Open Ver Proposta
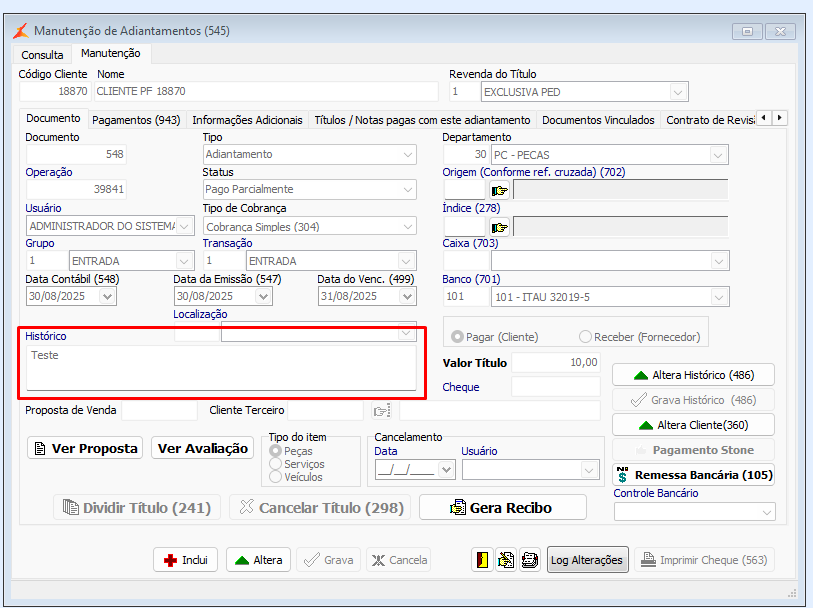This screenshot has height=608, width=813. coord(85,448)
